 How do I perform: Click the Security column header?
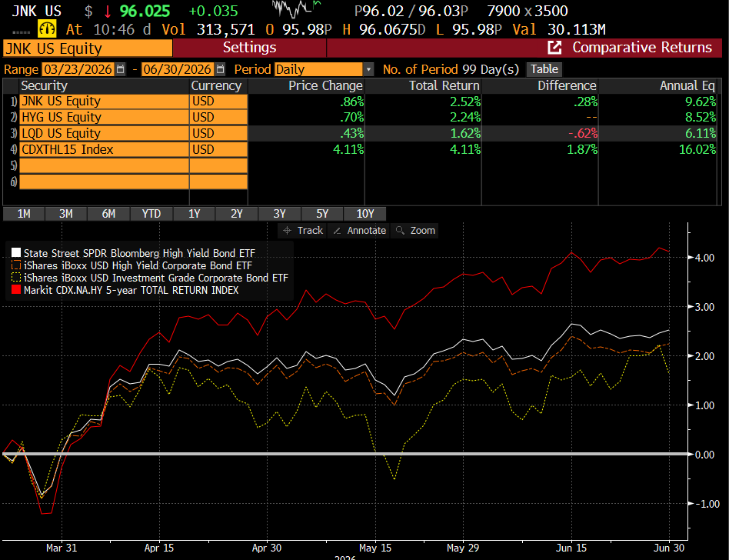44,86
